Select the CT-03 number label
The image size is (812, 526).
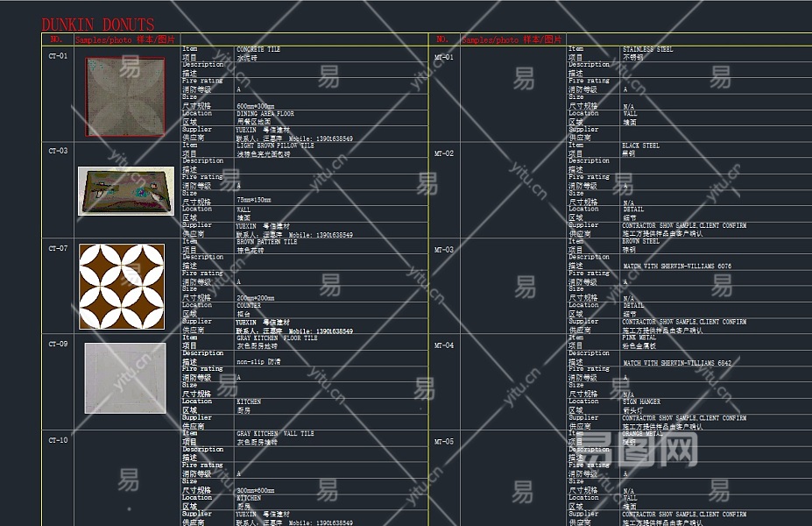pyautogui.click(x=58, y=151)
